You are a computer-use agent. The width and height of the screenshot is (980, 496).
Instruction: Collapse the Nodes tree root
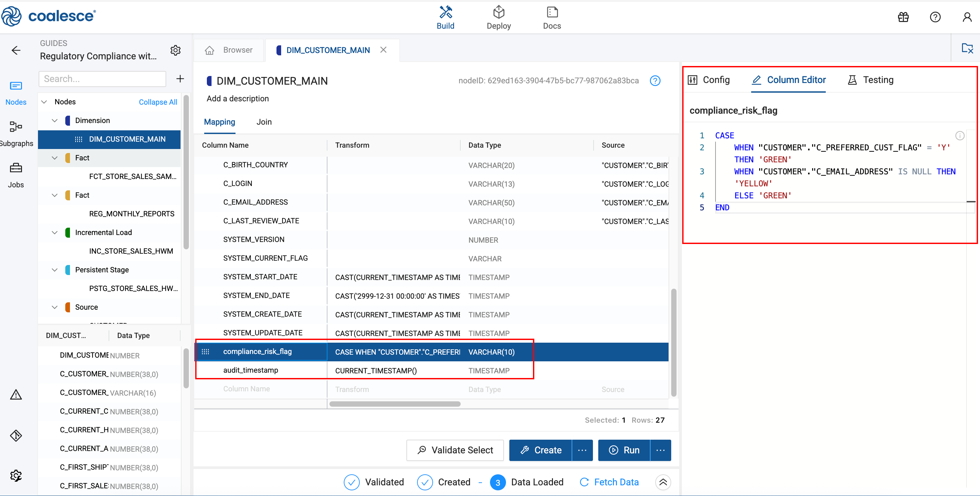(x=44, y=102)
